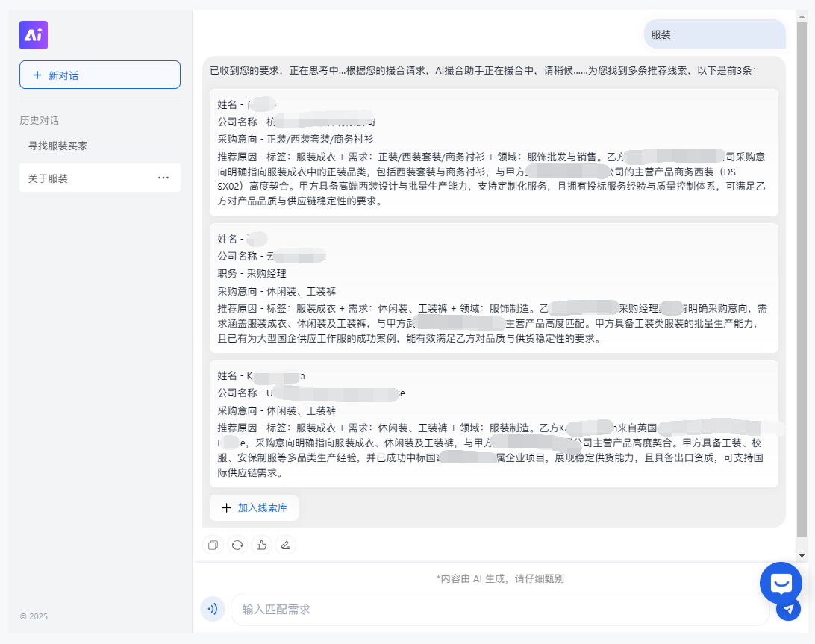
Task: Activate the voice input icon beside the input box
Action: (x=213, y=609)
